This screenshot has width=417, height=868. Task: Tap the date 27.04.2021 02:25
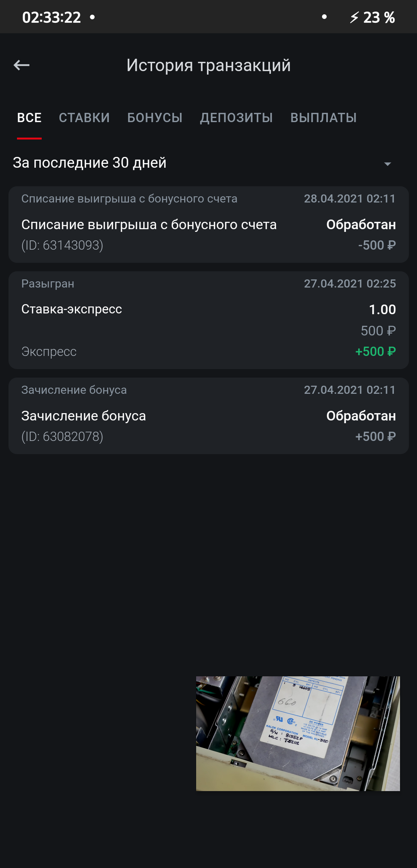350,284
